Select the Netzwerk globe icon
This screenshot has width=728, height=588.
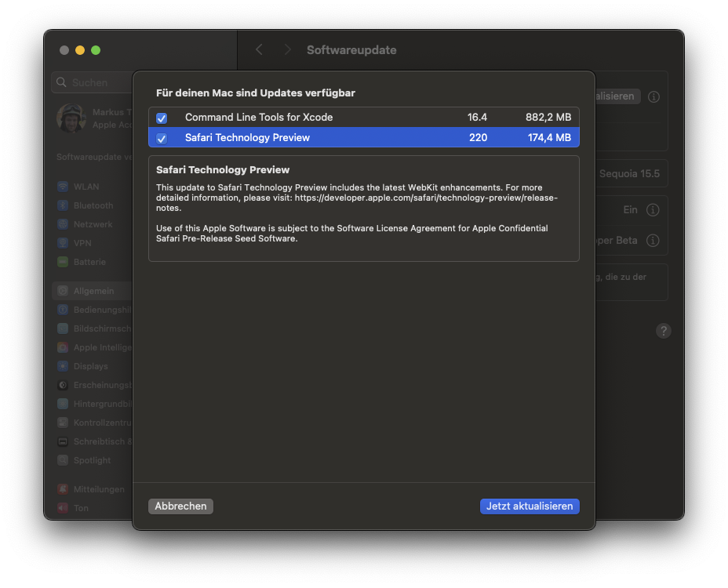(63, 224)
